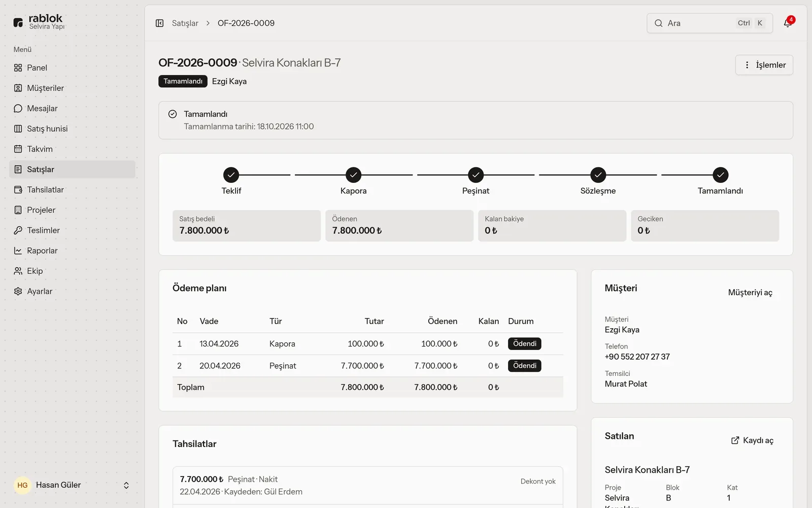Open Projeler building icon

click(x=18, y=210)
